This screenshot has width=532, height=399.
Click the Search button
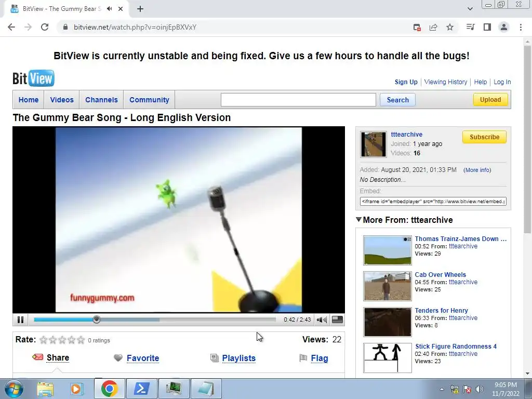[x=397, y=100]
